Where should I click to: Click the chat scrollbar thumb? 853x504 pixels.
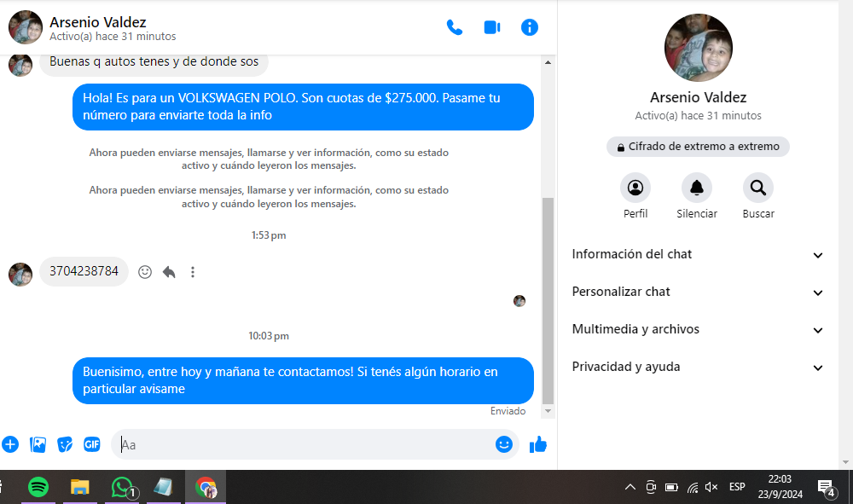[x=548, y=301]
